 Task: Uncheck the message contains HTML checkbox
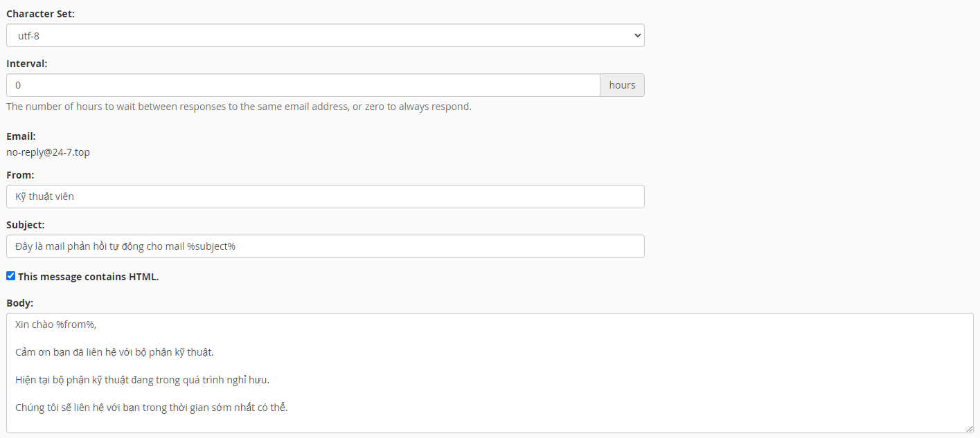10,276
